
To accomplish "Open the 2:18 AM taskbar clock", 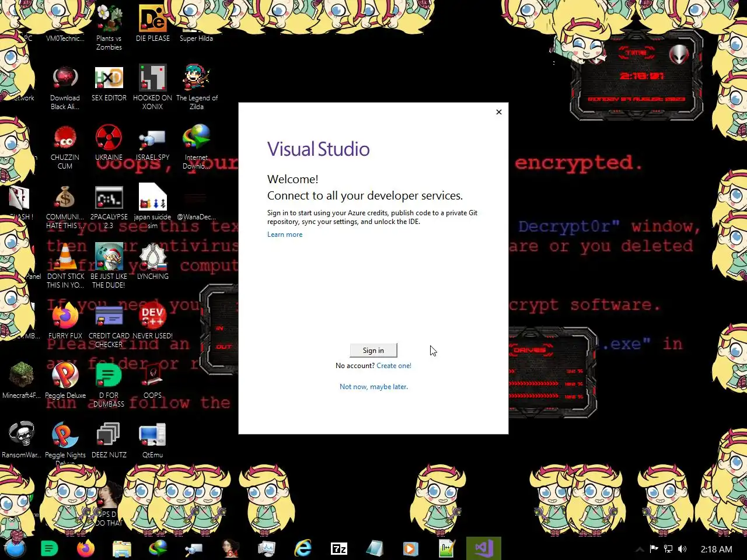I will (x=716, y=549).
